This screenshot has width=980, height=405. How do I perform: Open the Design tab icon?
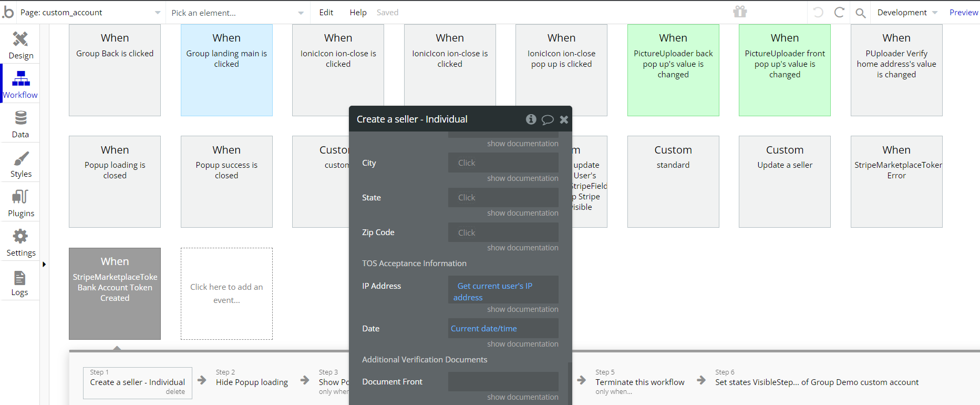(20, 39)
